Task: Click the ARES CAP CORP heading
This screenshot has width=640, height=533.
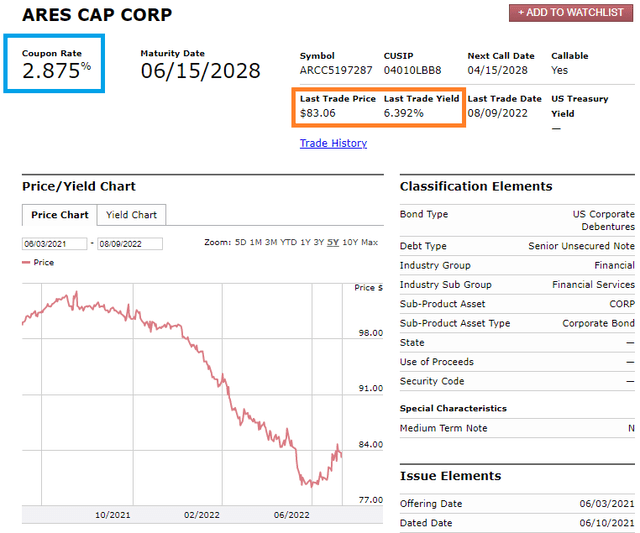Action: (97, 15)
